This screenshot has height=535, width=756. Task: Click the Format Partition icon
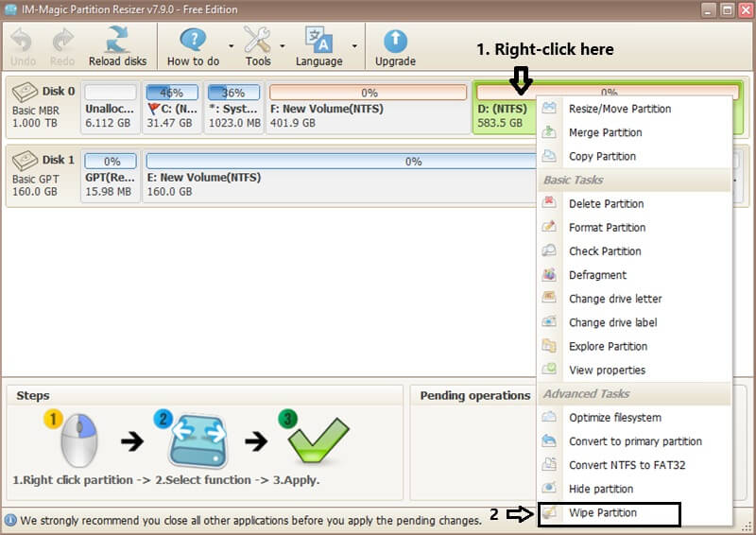pos(549,226)
